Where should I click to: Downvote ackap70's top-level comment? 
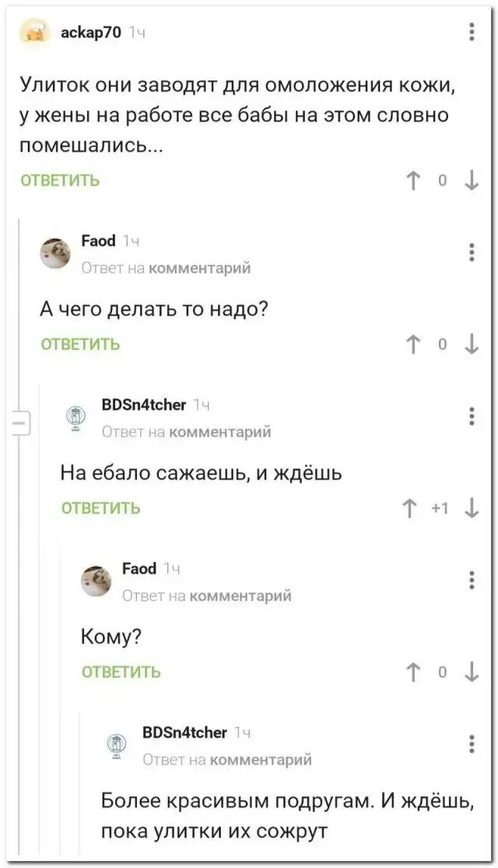(x=472, y=181)
